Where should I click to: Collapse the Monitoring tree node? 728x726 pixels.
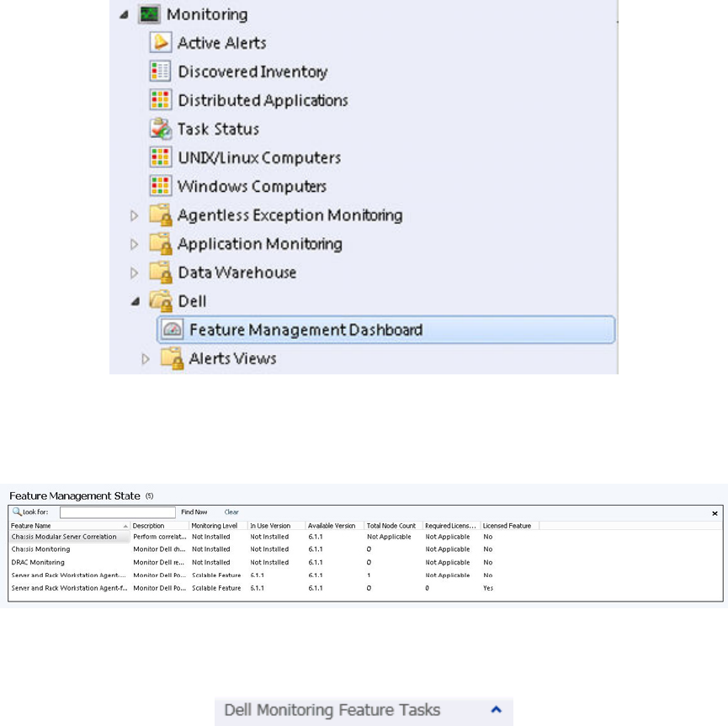point(124,15)
